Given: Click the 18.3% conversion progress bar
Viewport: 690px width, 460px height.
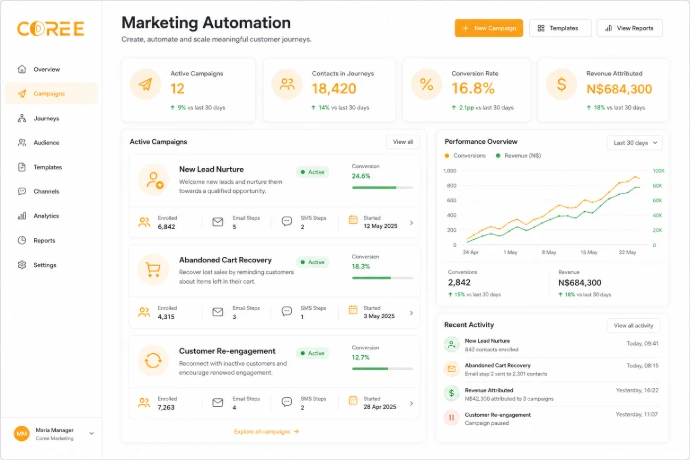Looking at the screenshot, I should coord(382,278).
